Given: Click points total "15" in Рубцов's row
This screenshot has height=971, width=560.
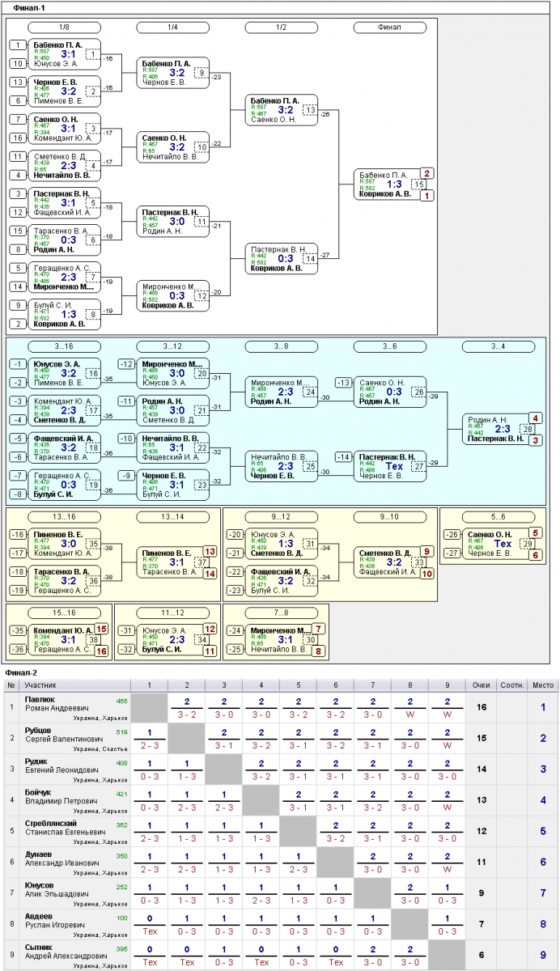Looking at the screenshot, I should click(x=482, y=738).
